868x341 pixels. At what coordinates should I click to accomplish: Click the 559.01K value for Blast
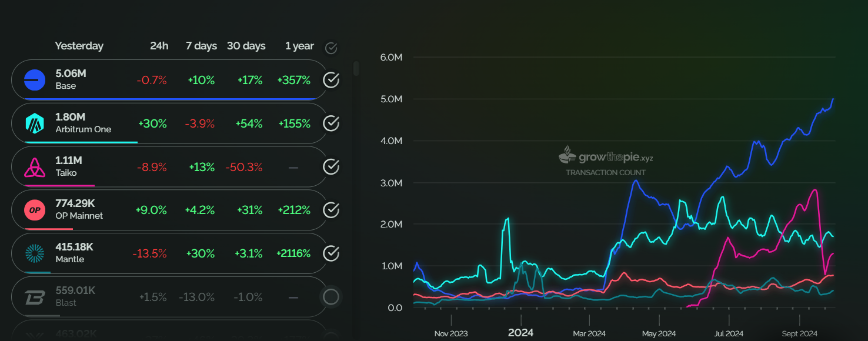pos(75,290)
